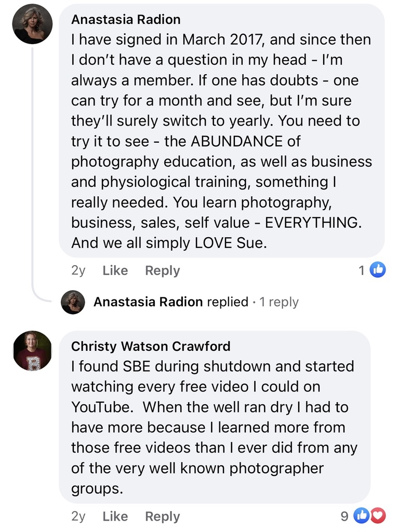The height and width of the screenshot is (532, 398).
Task: Tap Anastasia's comment bubble about March 2017
Action: point(221,140)
